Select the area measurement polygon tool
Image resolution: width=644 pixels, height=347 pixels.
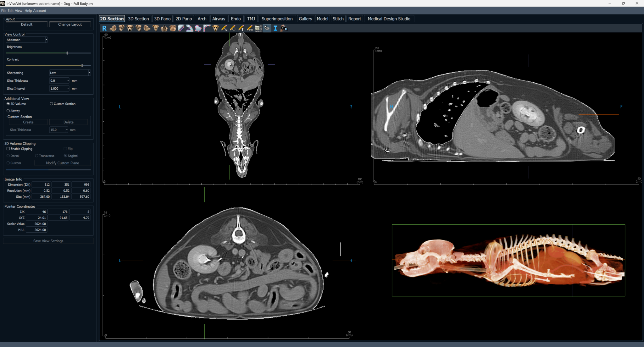pos(198,28)
